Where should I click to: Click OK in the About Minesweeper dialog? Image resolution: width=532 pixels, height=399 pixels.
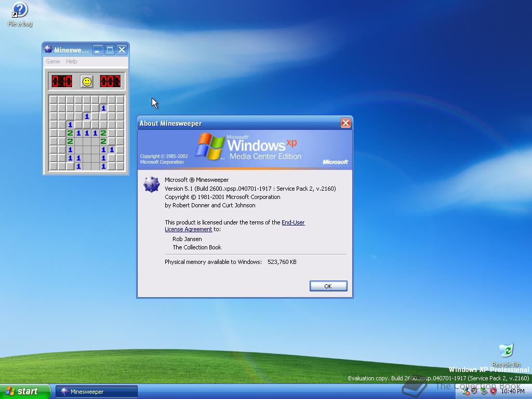(328, 286)
